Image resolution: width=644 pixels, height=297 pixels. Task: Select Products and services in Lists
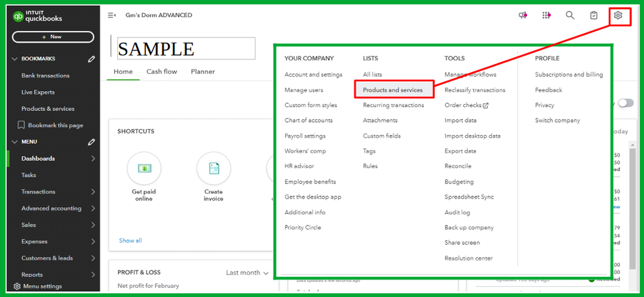tap(394, 90)
